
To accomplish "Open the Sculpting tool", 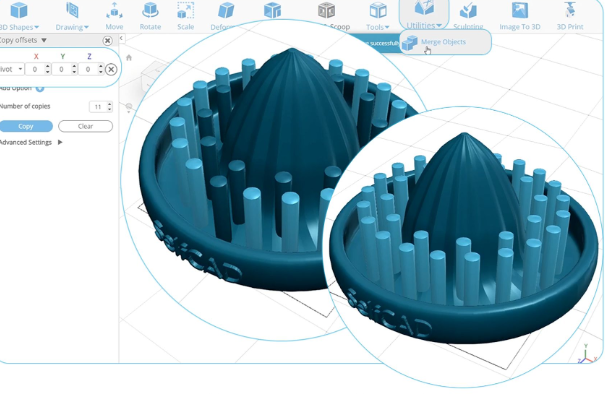I will (468, 16).
